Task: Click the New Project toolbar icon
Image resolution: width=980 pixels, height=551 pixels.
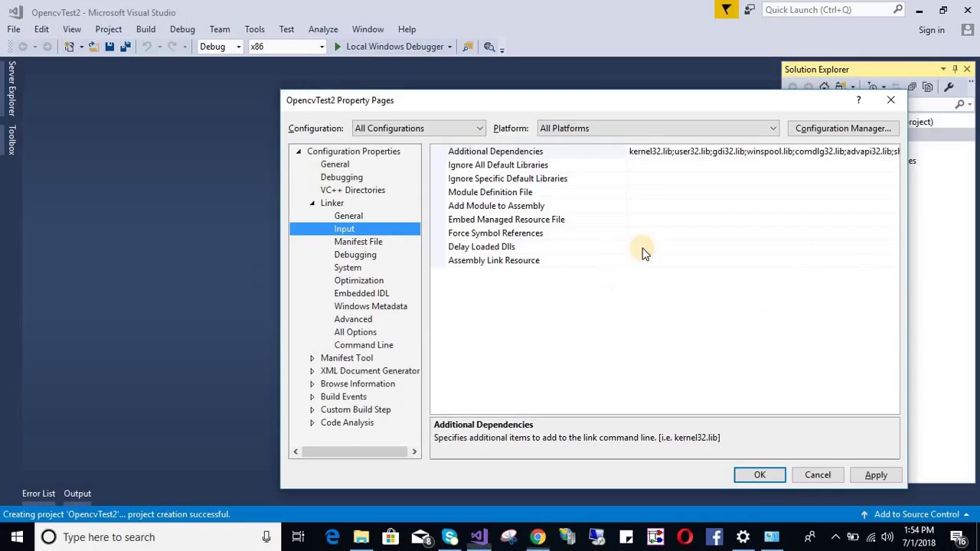Action: click(x=69, y=47)
